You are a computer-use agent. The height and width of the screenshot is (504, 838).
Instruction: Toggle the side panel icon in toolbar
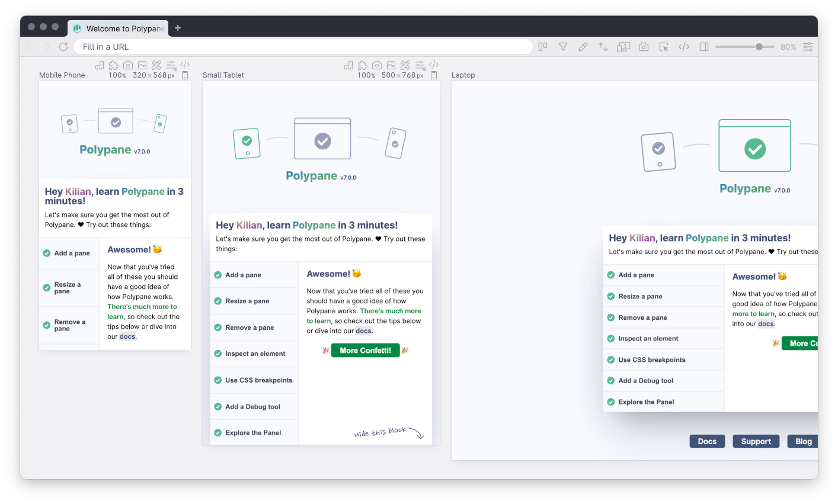(x=704, y=47)
